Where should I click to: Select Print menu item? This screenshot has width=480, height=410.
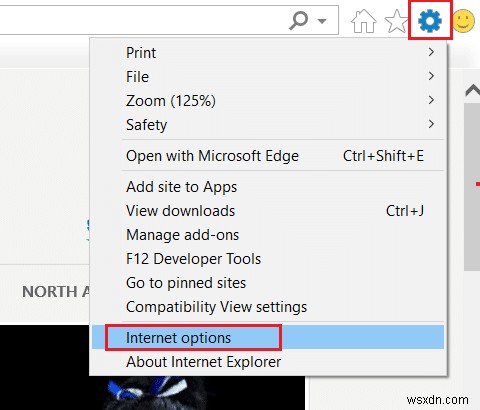coord(268,52)
